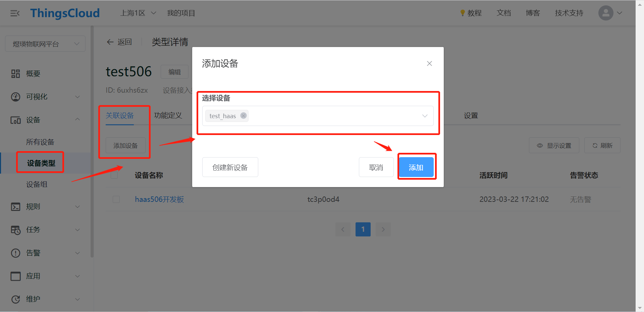Toggle the select-all checkbox in table header
644x312 pixels.
[114, 175]
